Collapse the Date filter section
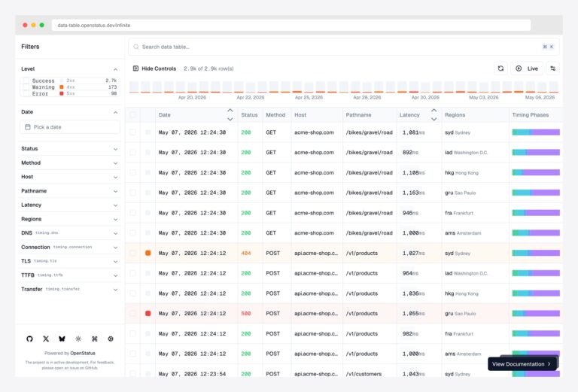The image size is (578, 392). click(115, 112)
